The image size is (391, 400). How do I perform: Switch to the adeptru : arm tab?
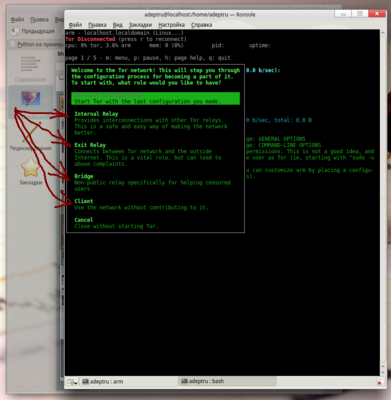click(x=103, y=381)
